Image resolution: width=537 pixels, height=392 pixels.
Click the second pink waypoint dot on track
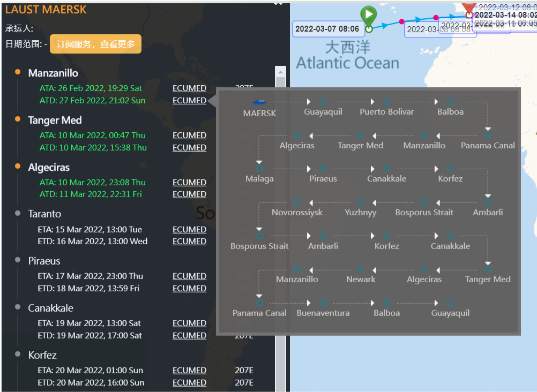click(436, 18)
